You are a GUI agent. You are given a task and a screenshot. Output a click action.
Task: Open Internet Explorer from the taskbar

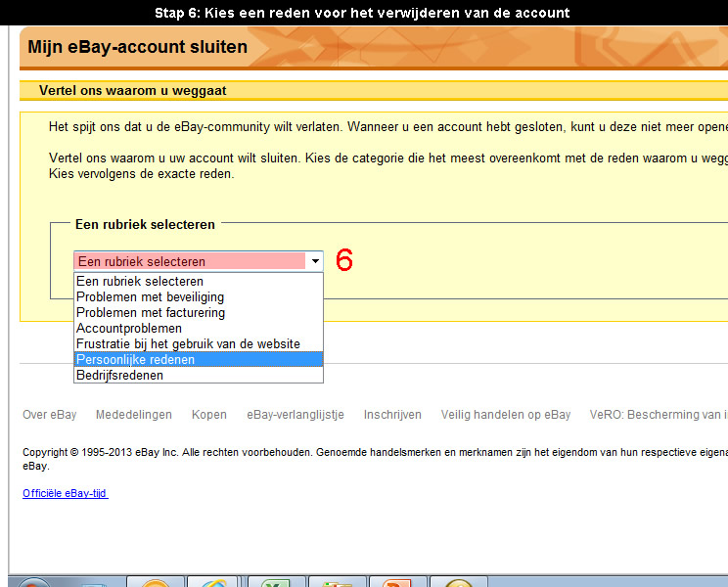pyautogui.click(x=213, y=582)
